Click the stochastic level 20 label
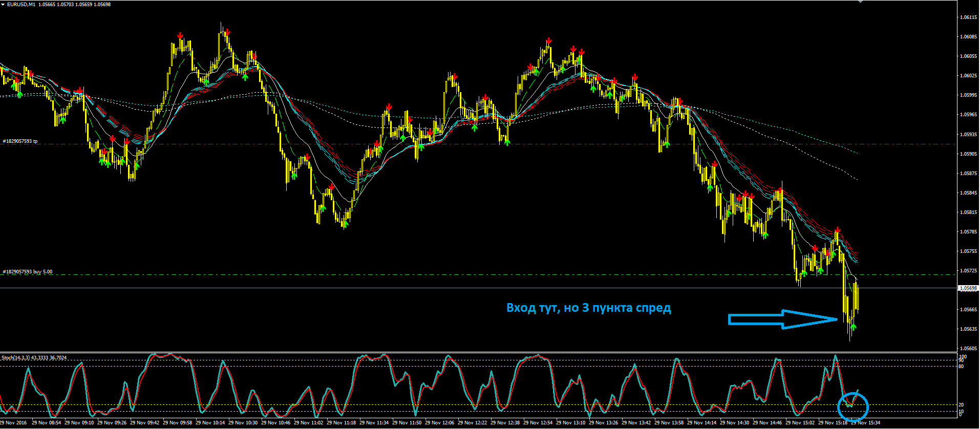This screenshot has width=980, height=429. [x=961, y=405]
